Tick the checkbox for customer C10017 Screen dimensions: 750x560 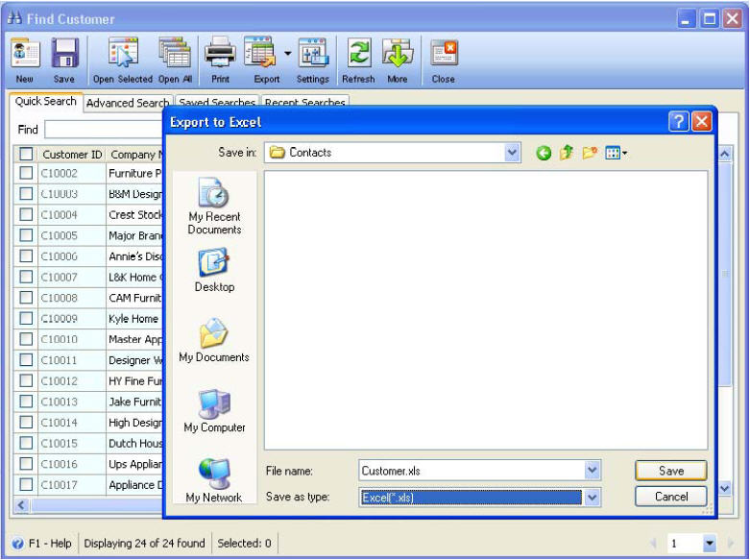[26, 485]
